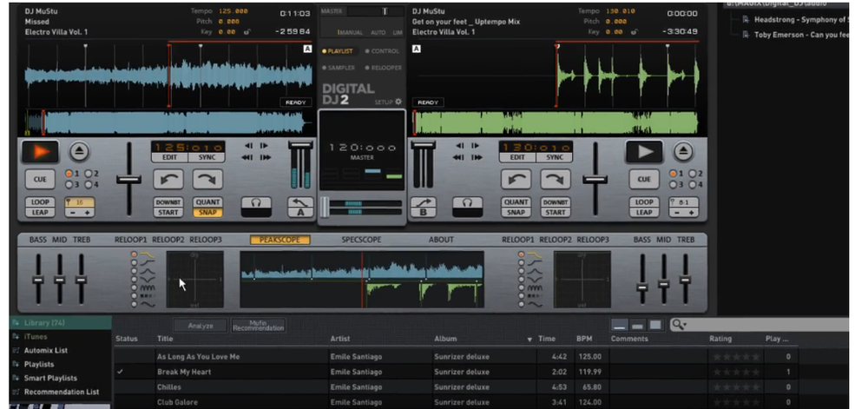Viewport: 868px width, 409px height.
Task: Toggle headphone monitoring for deck B
Action: [467, 207]
